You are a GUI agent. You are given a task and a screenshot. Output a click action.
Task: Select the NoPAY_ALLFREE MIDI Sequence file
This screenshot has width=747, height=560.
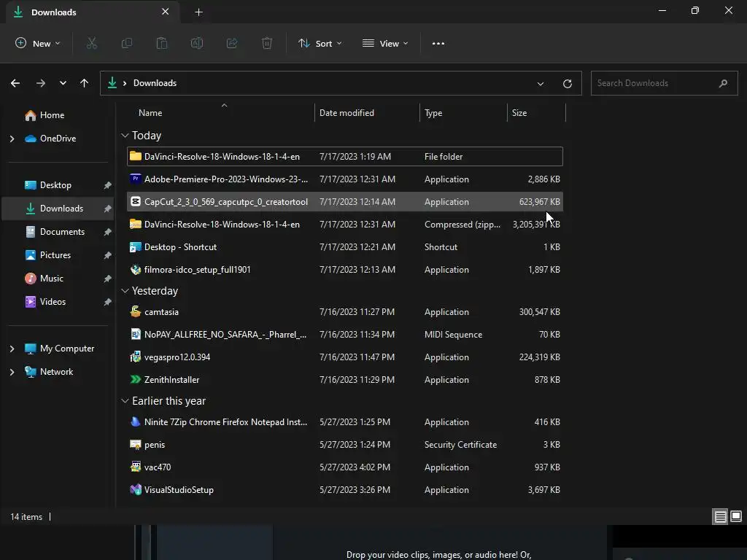(345, 334)
